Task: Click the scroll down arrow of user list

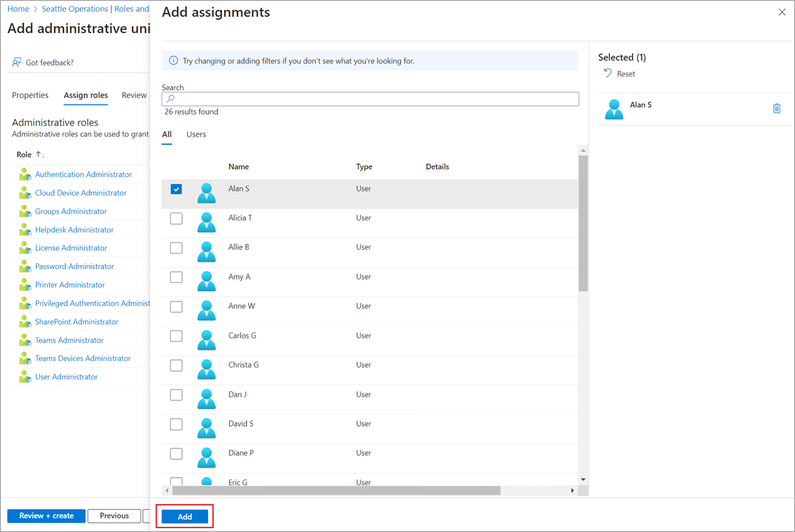Action: click(x=583, y=480)
